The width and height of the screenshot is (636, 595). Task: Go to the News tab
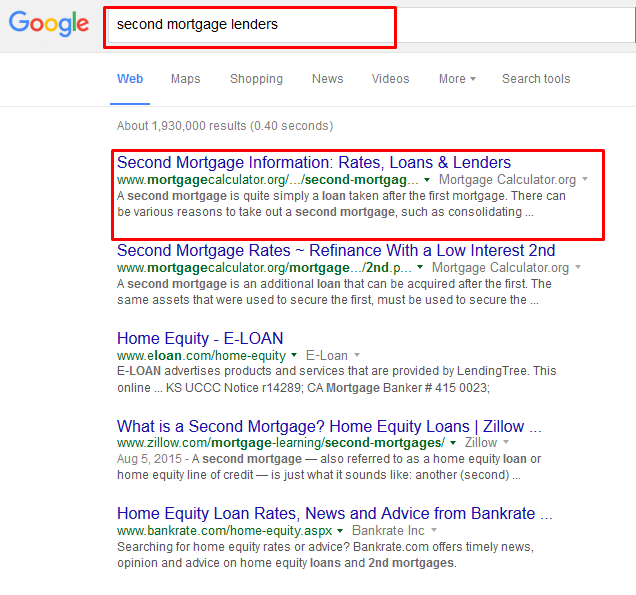(x=327, y=79)
